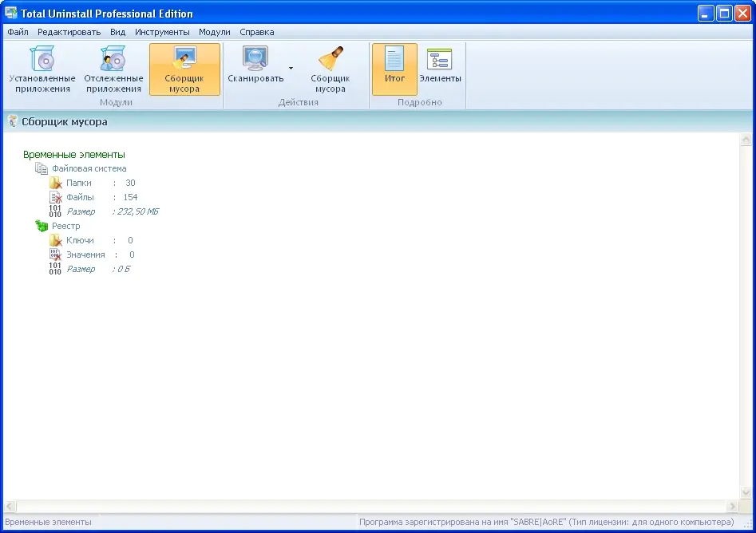This screenshot has width=756, height=533.
Task: Click the horizontal scrollbar right arrow
Action: [732, 506]
